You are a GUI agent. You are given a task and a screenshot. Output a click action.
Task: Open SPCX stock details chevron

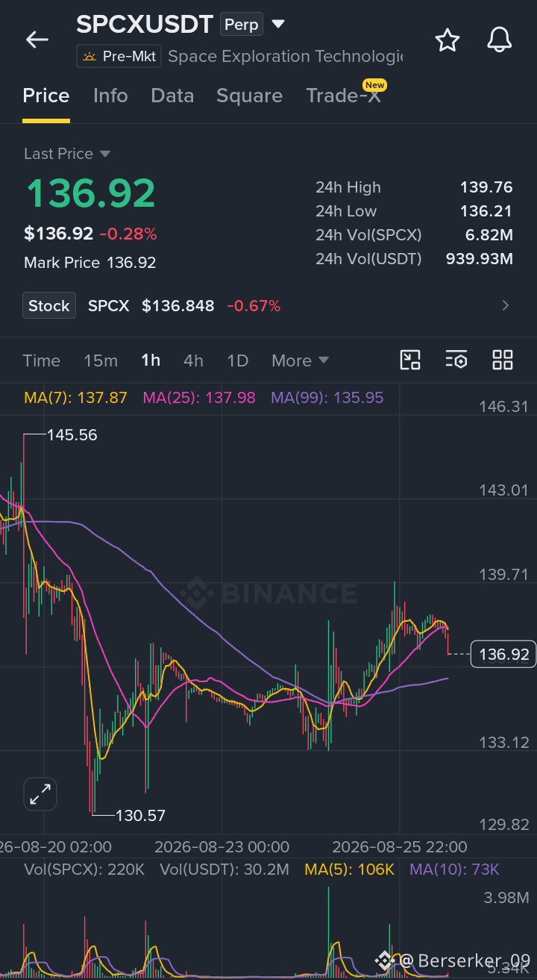506,305
